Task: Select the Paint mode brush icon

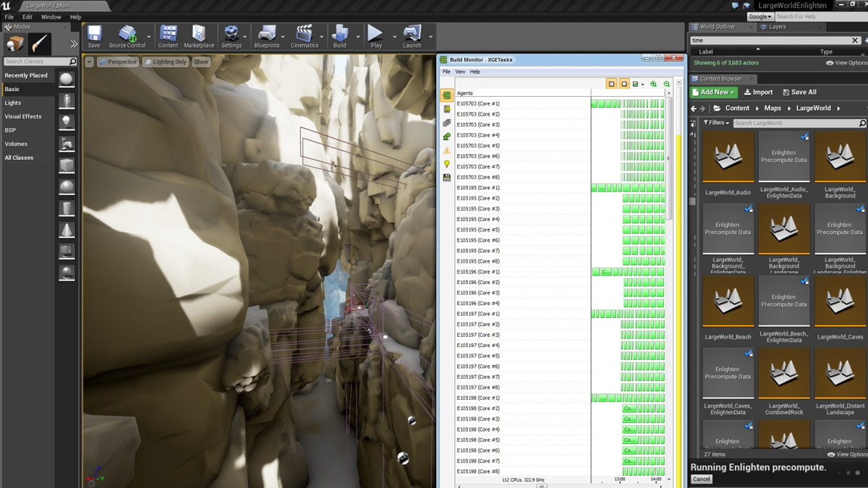Action: (40, 44)
